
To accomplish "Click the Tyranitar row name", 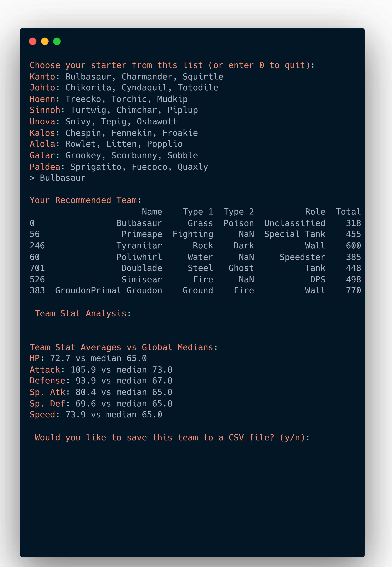I will (139, 246).
